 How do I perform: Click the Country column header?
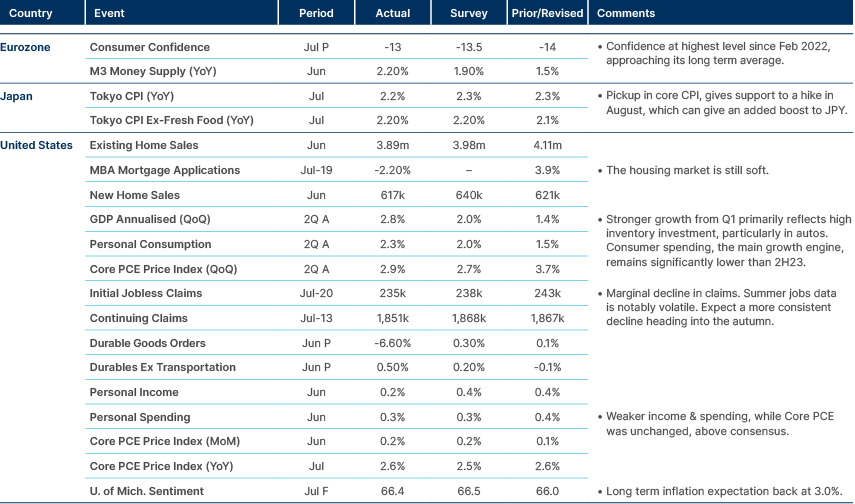coord(31,14)
